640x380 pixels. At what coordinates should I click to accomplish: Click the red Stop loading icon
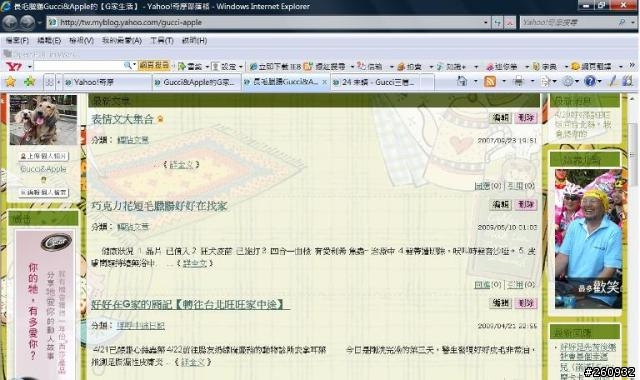coord(510,22)
